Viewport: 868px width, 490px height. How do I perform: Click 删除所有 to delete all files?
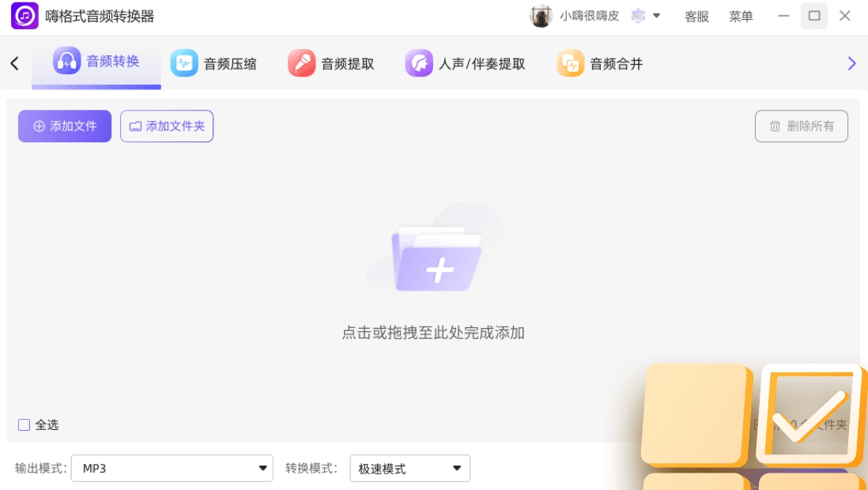point(802,126)
